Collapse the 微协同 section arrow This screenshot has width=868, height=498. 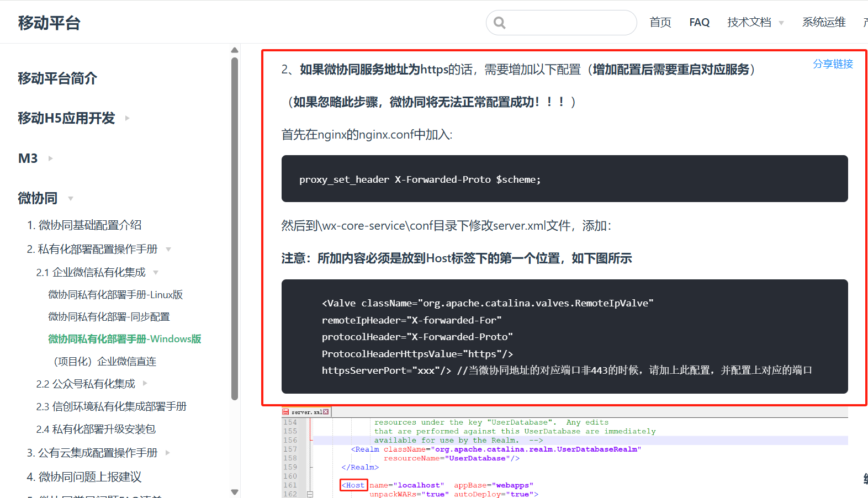(70, 199)
